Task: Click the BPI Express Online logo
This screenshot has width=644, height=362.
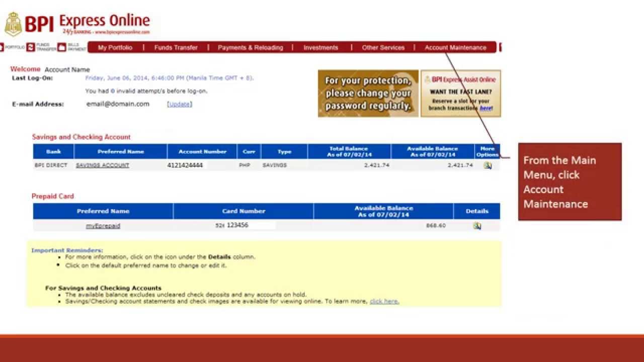Action: tap(77, 24)
